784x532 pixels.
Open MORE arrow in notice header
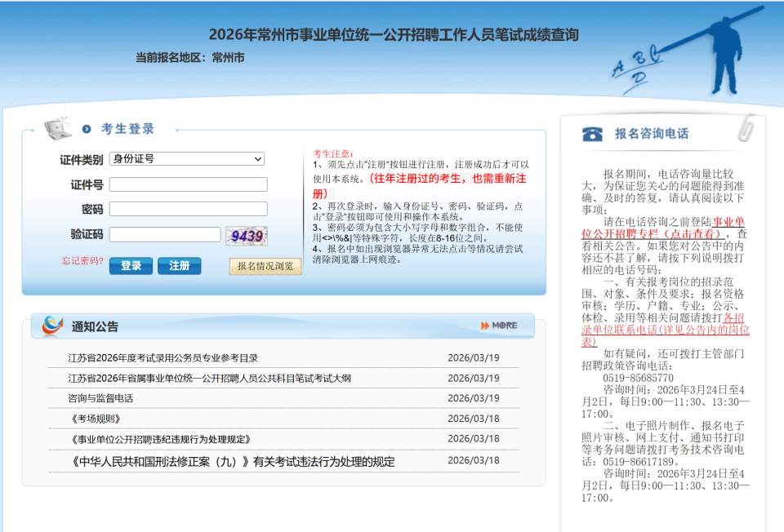point(499,326)
